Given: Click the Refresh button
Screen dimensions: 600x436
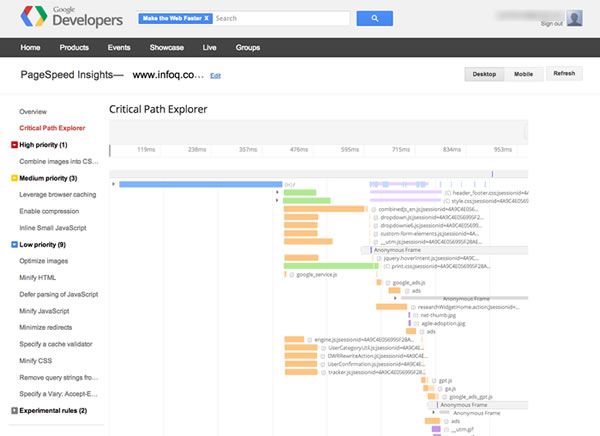Looking at the screenshot, I should [564, 73].
